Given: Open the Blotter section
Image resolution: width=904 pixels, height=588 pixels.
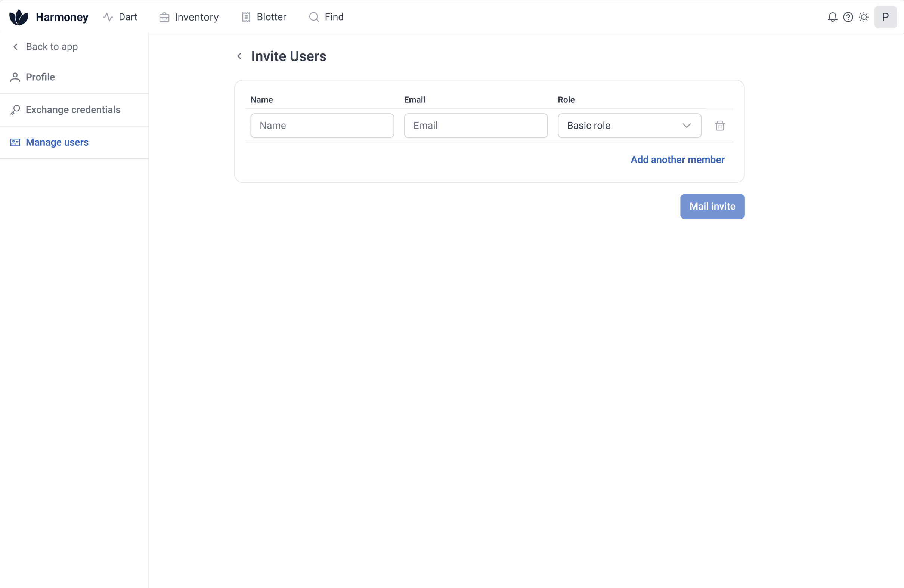Looking at the screenshot, I should [264, 17].
